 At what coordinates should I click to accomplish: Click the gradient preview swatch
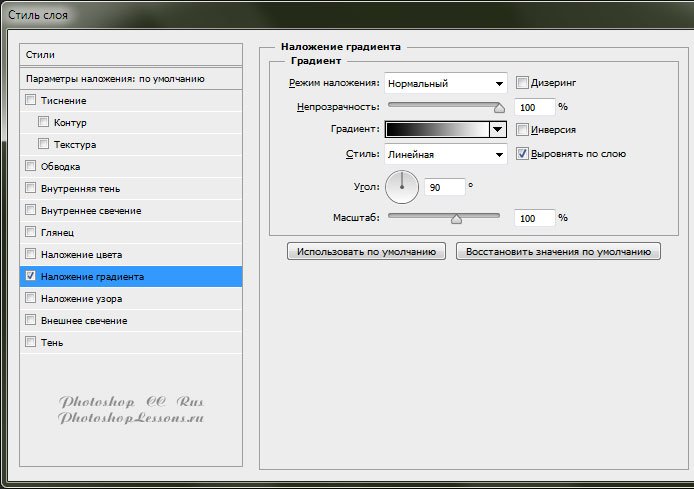(437, 129)
